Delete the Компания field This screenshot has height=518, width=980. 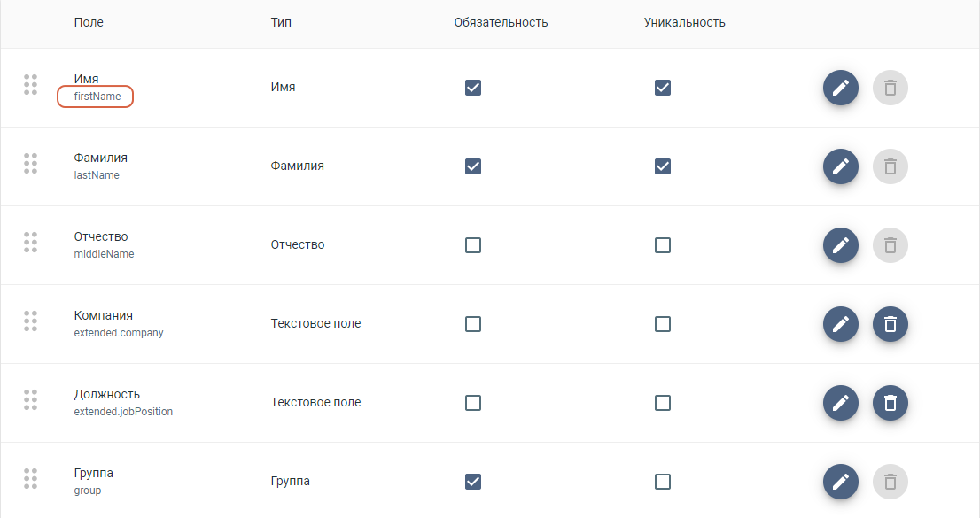click(891, 324)
